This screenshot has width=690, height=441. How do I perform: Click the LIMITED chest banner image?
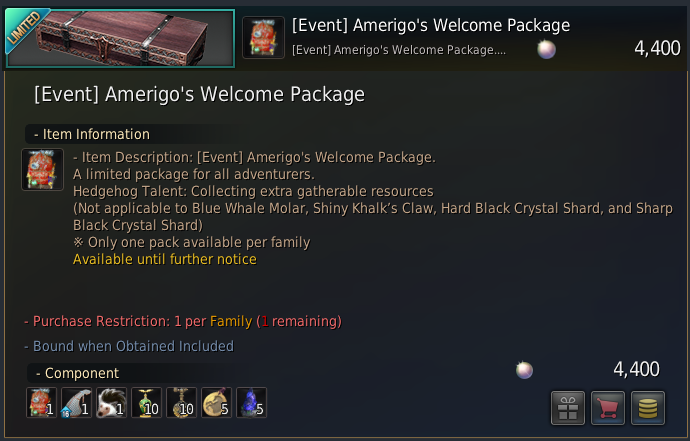point(120,38)
